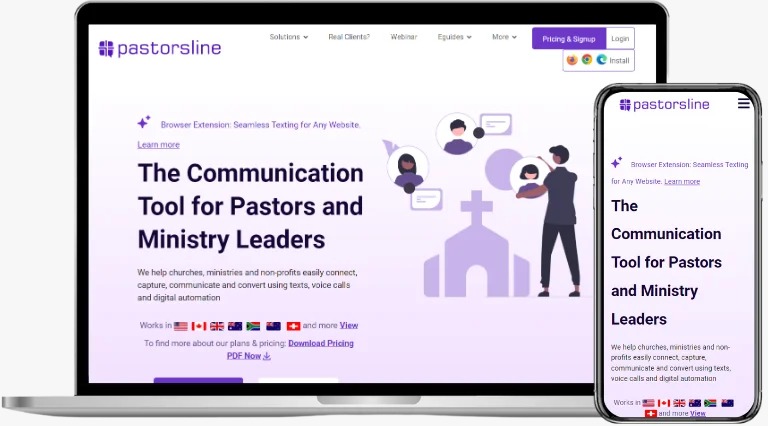Click the pastorsline logo on the laptop screen
The height and width of the screenshot is (426, 768).
(x=160, y=48)
